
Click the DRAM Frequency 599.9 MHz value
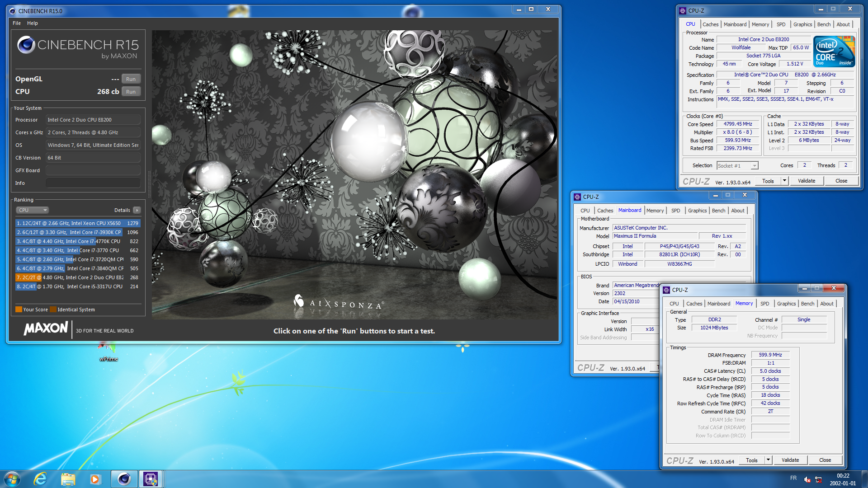click(x=770, y=355)
